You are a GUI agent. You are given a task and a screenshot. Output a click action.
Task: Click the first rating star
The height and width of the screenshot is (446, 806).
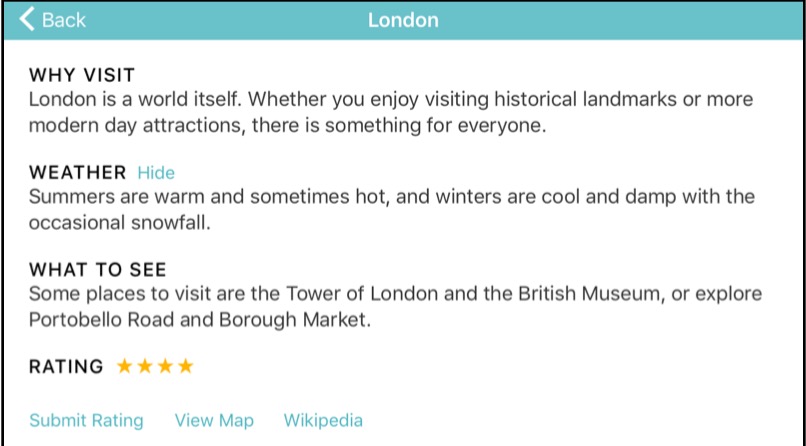coord(125,367)
